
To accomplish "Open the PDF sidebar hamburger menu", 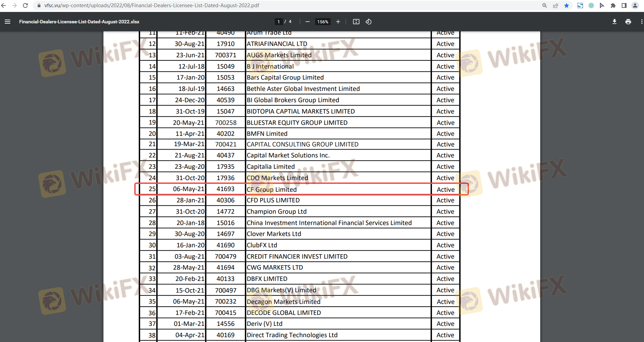I will pyautogui.click(x=8, y=22).
